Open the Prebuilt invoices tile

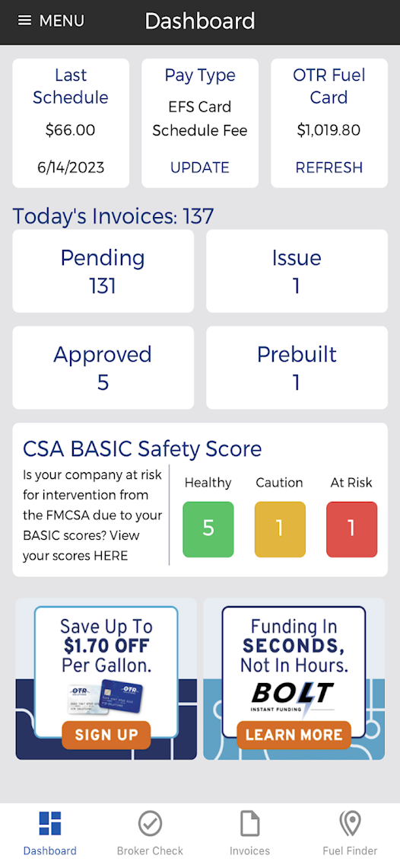coord(297,368)
